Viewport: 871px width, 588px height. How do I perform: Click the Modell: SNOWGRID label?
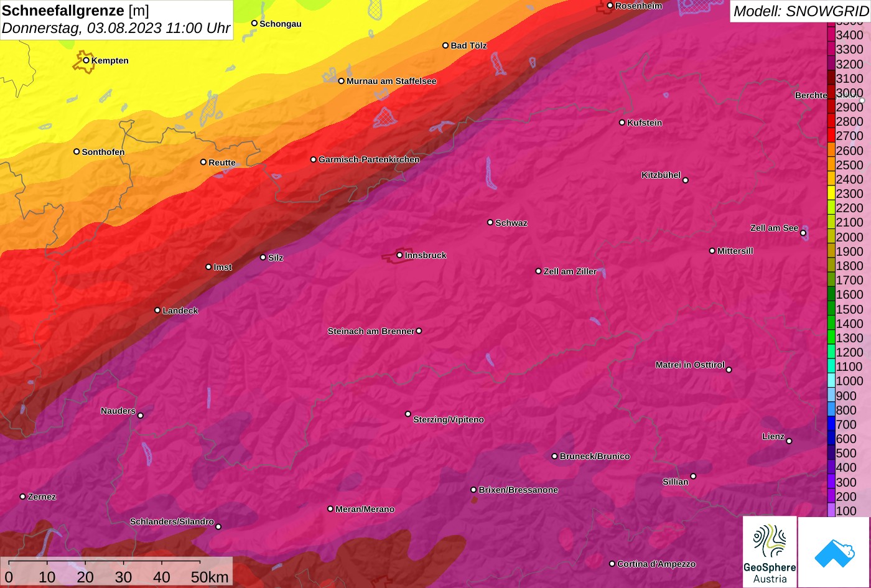coord(801,11)
